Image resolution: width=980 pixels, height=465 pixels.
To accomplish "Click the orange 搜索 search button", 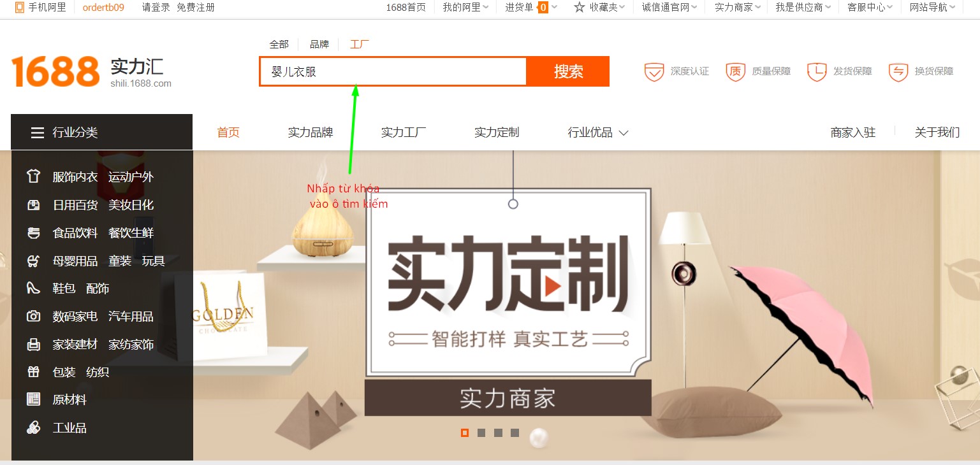I will pos(568,71).
